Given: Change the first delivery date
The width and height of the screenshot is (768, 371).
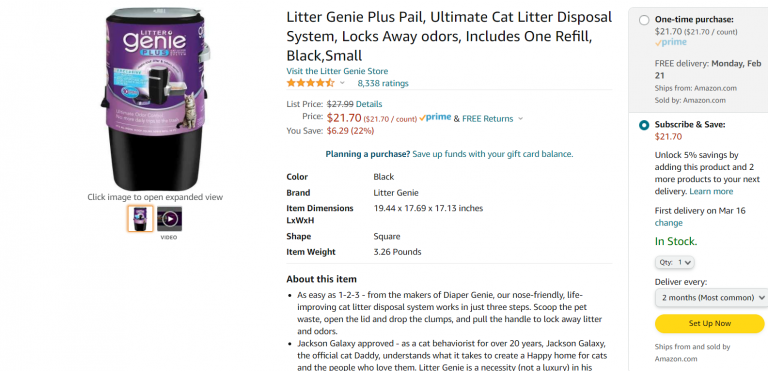Looking at the screenshot, I should tap(669, 223).
